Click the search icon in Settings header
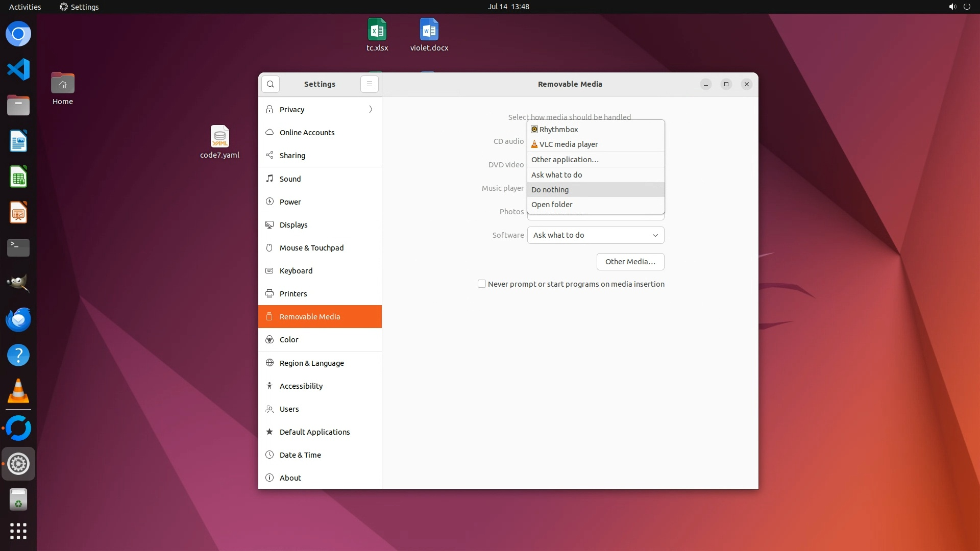 point(271,84)
